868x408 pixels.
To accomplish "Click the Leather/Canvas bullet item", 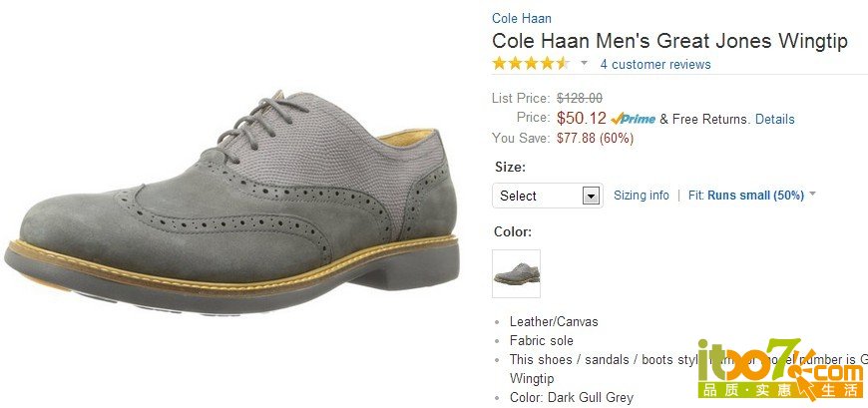I will point(554,321).
